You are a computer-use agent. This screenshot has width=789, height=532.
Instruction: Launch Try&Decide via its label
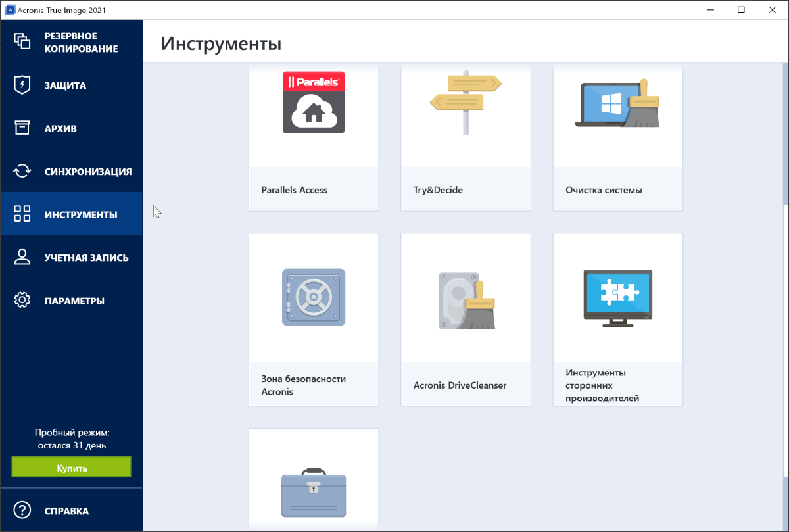click(x=438, y=190)
